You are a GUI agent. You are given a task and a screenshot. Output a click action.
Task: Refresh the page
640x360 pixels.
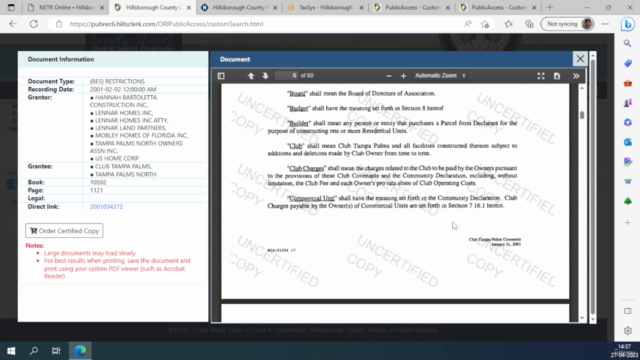(33, 24)
